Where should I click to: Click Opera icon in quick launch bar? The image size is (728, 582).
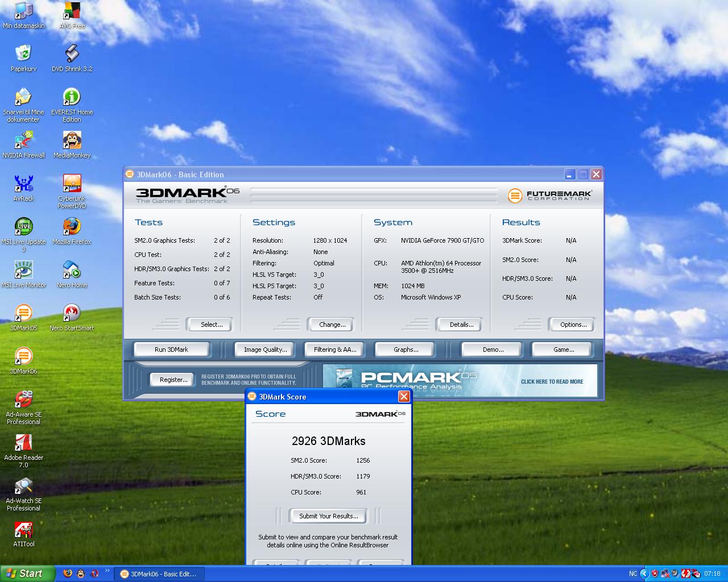click(x=95, y=573)
